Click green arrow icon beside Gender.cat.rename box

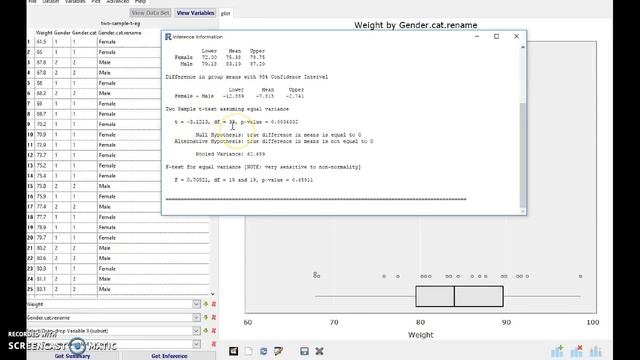206,318
